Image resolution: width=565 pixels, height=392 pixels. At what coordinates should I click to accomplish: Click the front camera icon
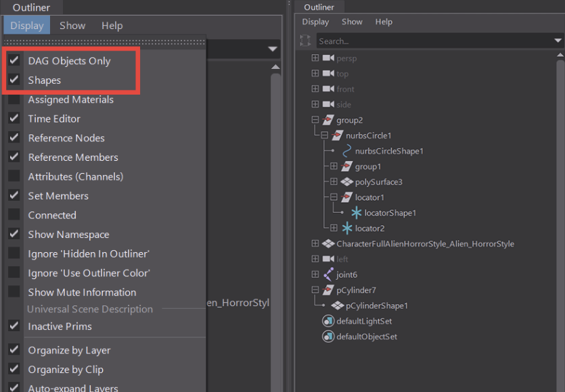[x=328, y=89]
